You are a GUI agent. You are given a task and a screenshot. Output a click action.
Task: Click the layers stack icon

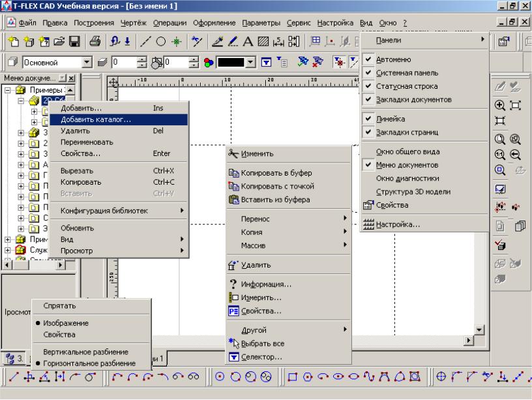[x=102, y=62]
